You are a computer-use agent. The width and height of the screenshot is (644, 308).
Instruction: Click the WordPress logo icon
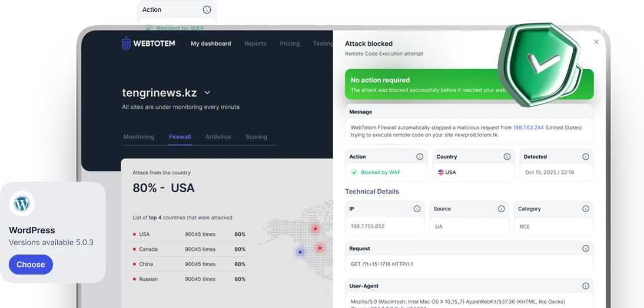[x=22, y=203]
